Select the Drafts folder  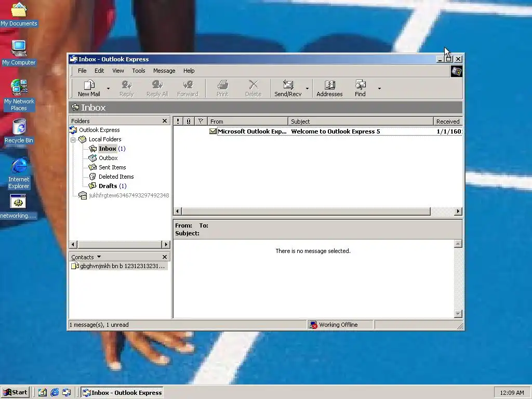pos(108,186)
